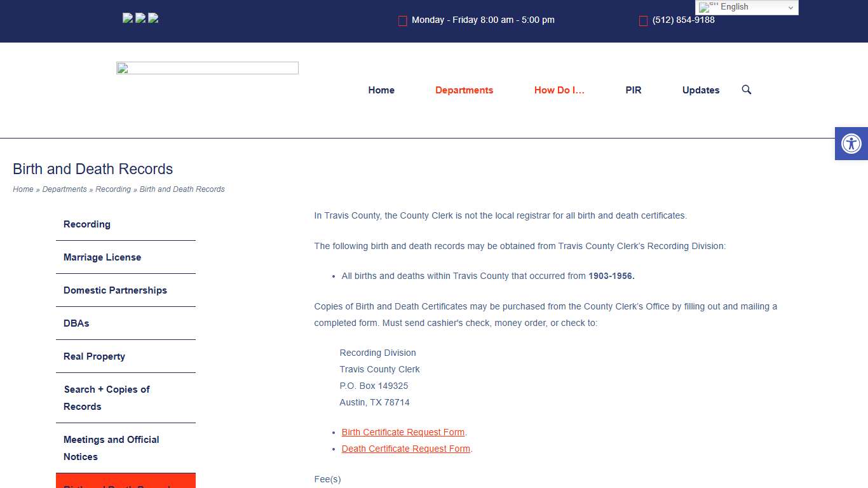
Task: Open the Real Property sidebar section
Action: pos(93,356)
